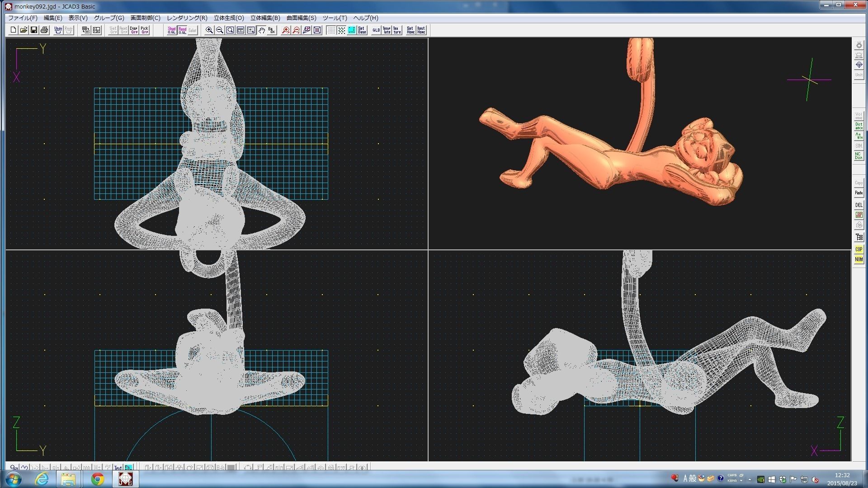Viewport: 868px width, 488px height.
Task: Open Google Chrome from the taskbar
Action: click(98, 479)
